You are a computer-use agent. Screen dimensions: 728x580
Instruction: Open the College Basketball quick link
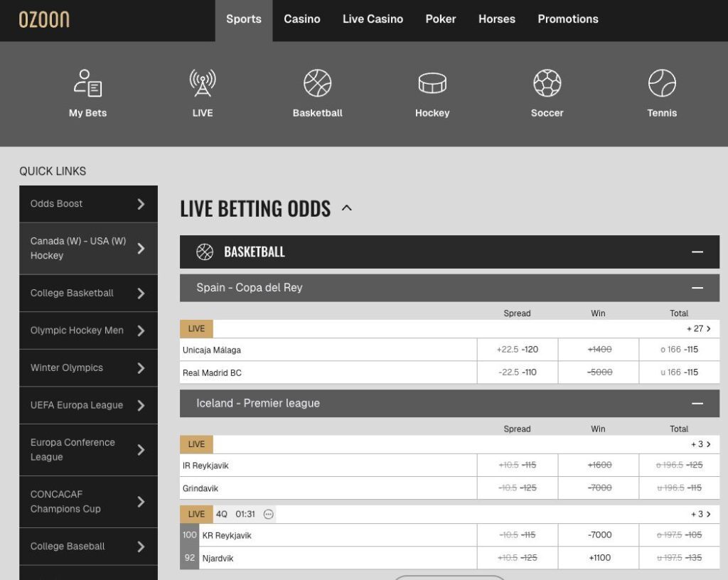point(88,293)
